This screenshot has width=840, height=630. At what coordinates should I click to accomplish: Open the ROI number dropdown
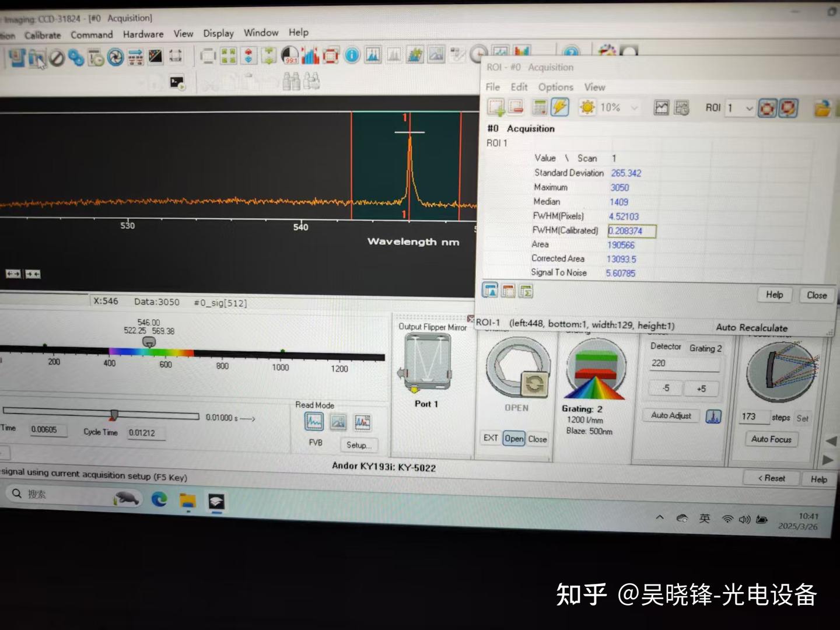click(749, 108)
